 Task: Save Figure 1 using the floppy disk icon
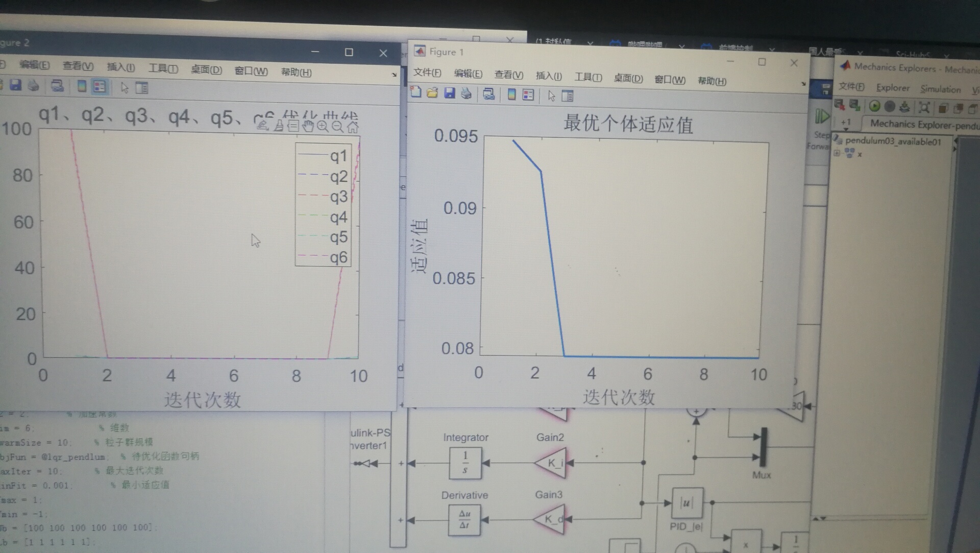pos(449,93)
